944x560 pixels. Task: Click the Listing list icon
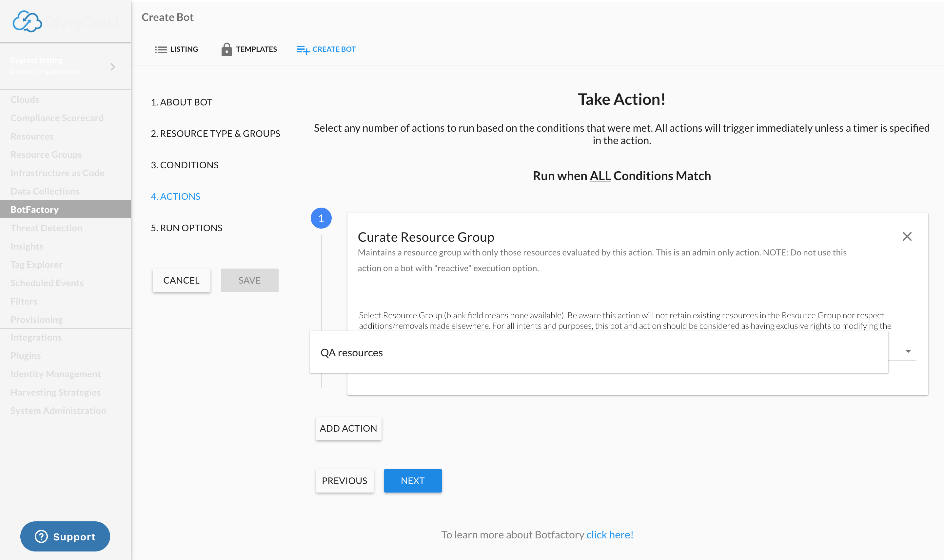[161, 49]
